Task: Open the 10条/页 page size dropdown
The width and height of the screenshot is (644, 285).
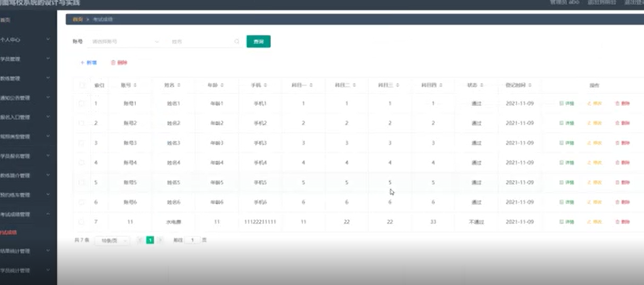Action: pyautogui.click(x=112, y=241)
